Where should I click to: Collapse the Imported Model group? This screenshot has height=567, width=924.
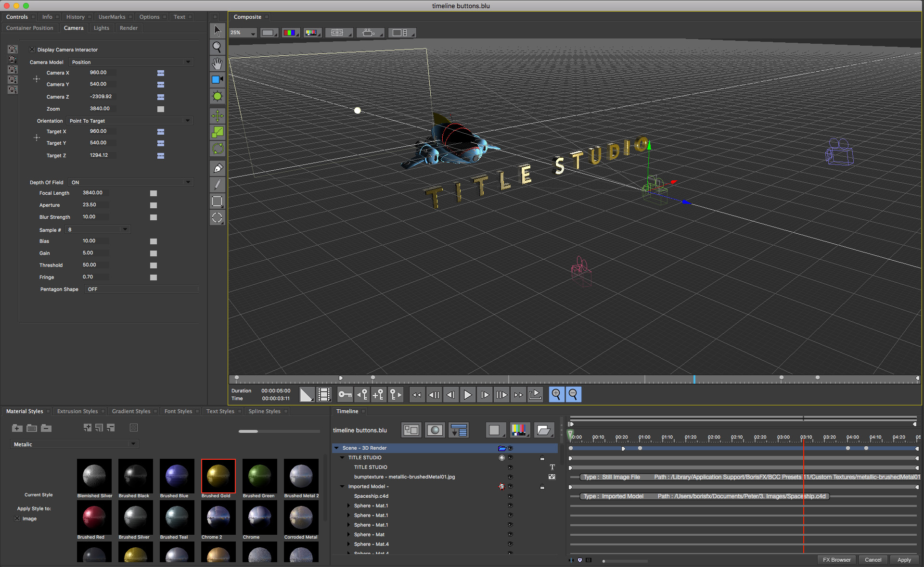[x=342, y=487]
